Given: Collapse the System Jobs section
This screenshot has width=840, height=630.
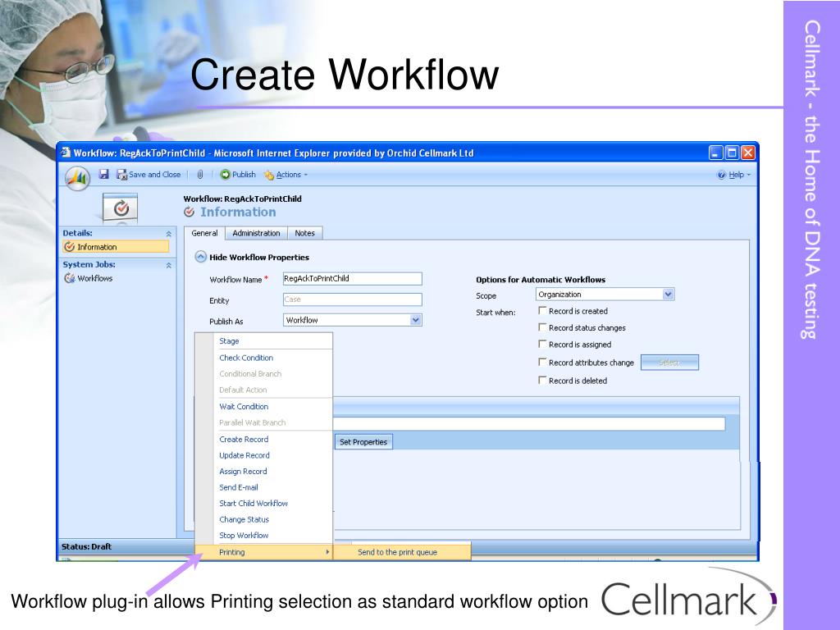Looking at the screenshot, I should click(x=169, y=265).
